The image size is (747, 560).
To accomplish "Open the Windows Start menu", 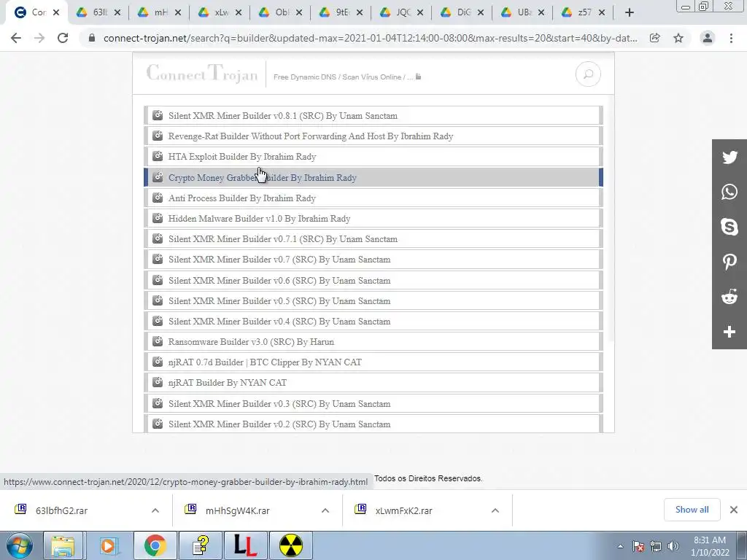I will click(x=19, y=545).
